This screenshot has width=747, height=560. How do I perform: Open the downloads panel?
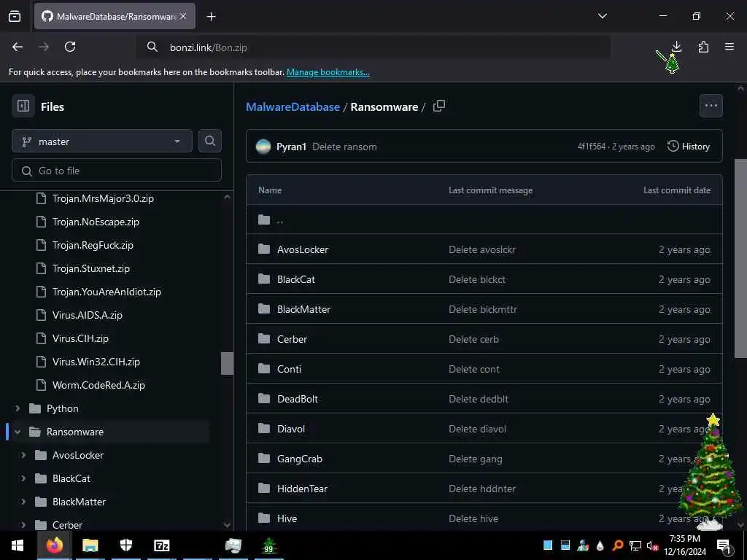coord(676,47)
